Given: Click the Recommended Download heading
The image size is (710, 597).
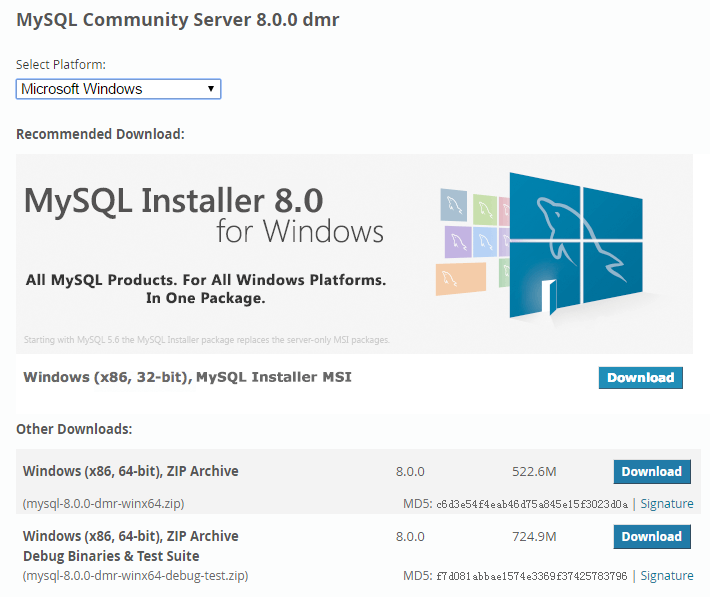Looking at the screenshot, I should tap(101, 134).
